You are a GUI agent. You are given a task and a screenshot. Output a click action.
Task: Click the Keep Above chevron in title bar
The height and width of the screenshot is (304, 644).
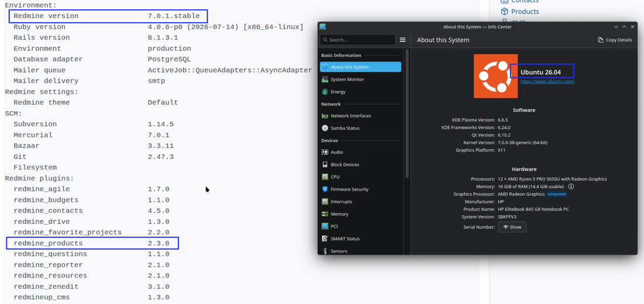(x=624, y=27)
